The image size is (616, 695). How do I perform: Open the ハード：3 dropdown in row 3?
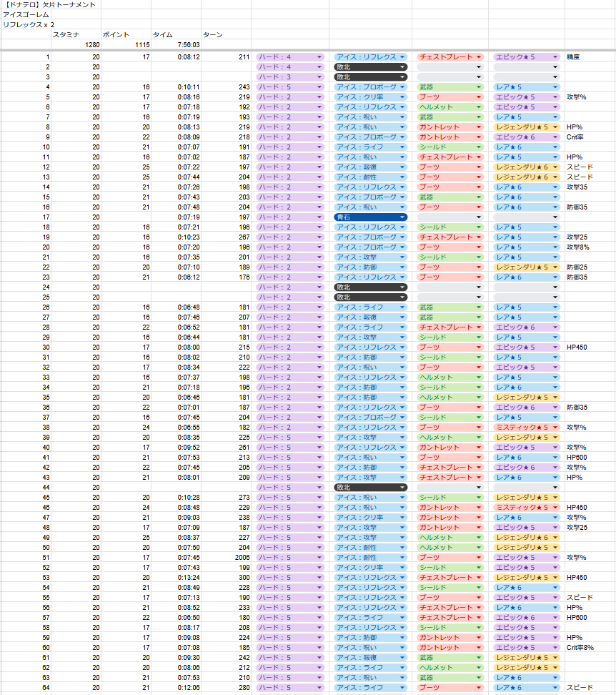pos(290,77)
